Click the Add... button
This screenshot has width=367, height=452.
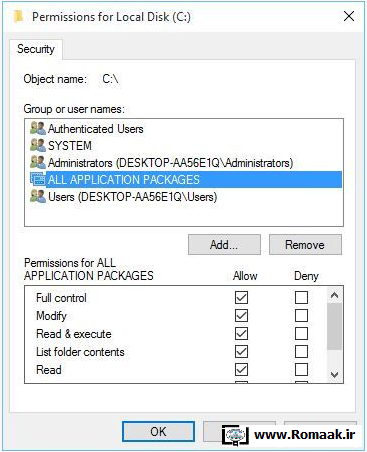coord(224,245)
